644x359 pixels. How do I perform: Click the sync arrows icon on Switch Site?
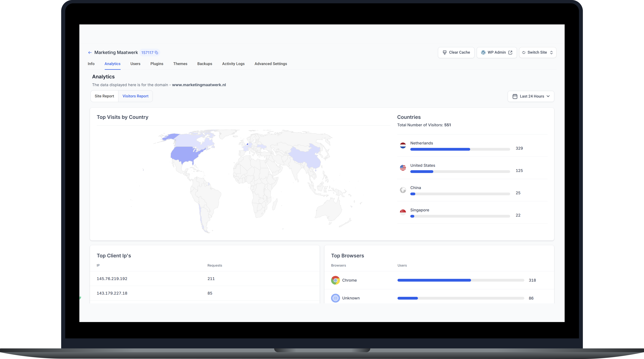524,52
